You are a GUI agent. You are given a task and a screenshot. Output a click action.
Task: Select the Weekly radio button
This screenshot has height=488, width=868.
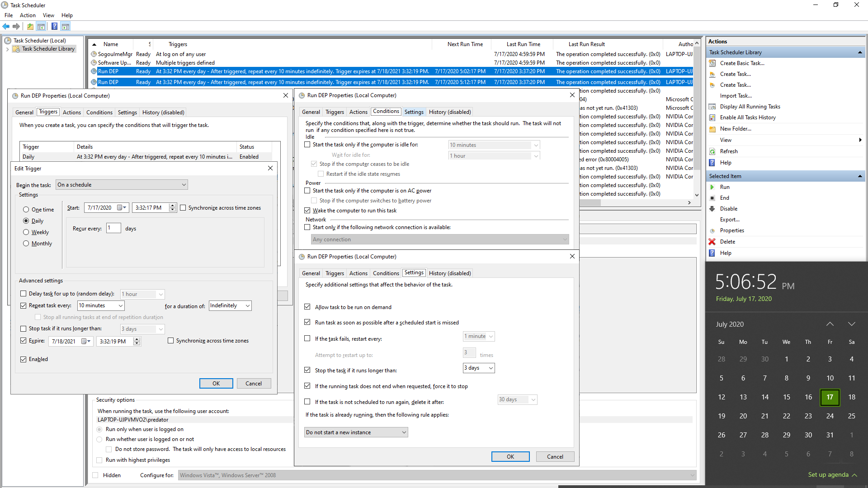(26, 232)
